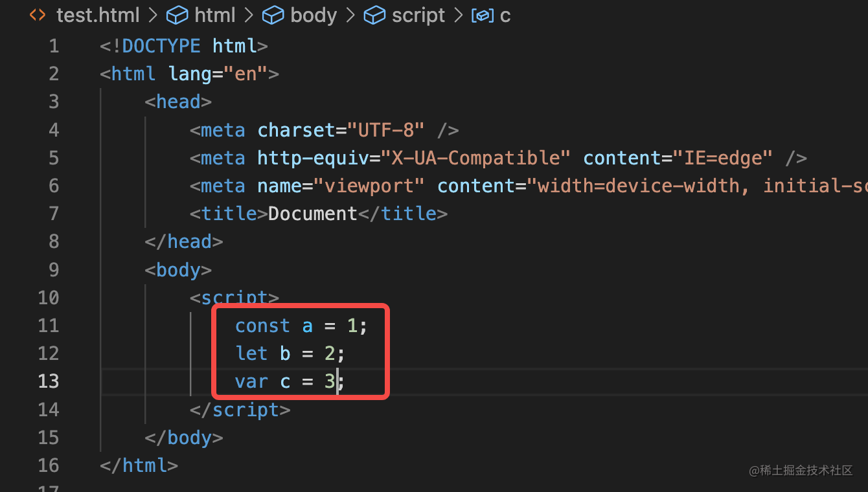Click the script element cube icon
The image size is (868, 492).
click(374, 15)
